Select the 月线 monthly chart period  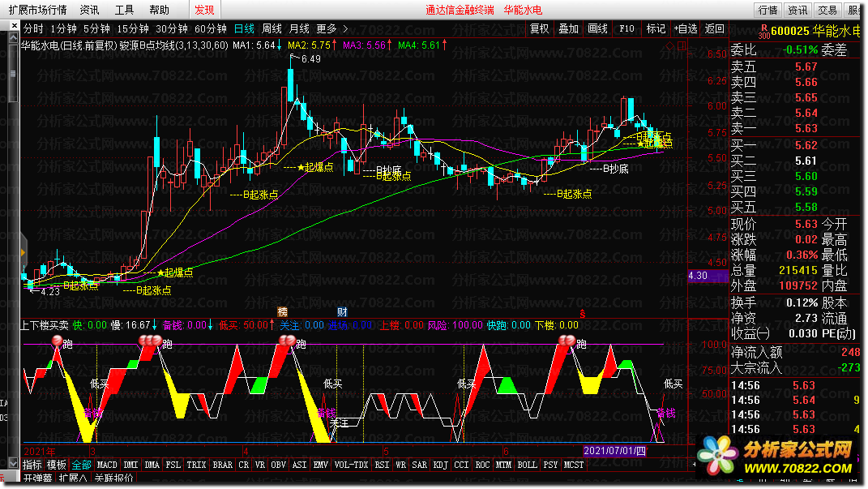(300, 28)
